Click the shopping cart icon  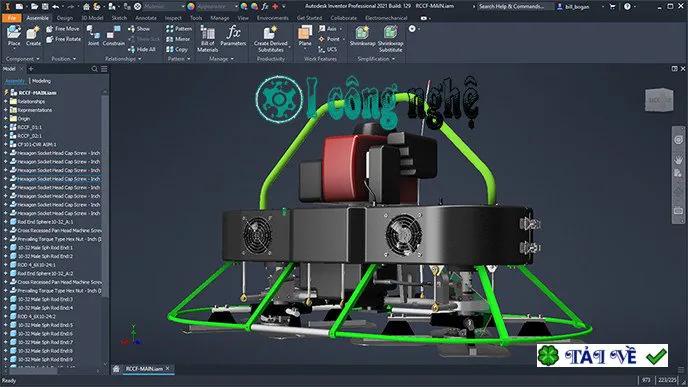click(x=613, y=7)
